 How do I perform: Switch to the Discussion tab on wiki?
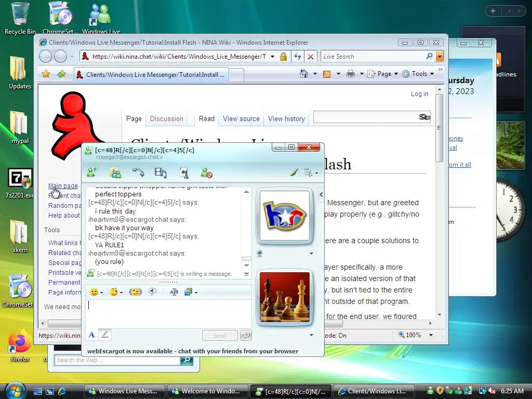[x=167, y=119]
